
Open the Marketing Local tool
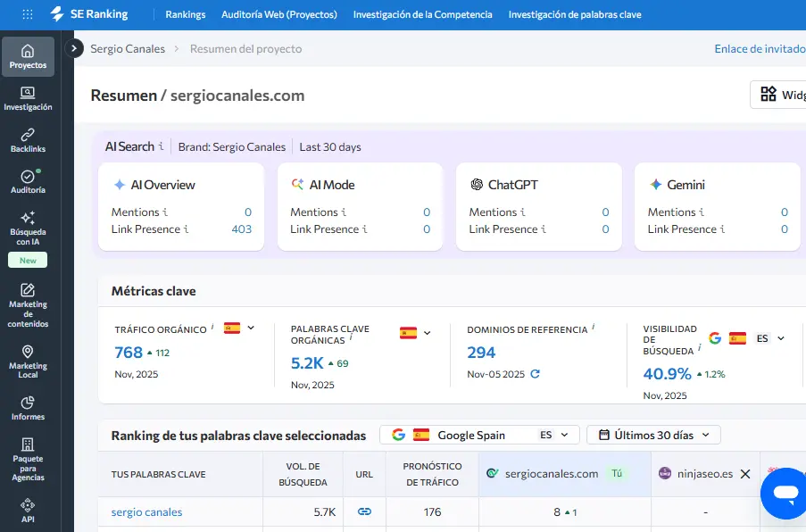click(28, 360)
